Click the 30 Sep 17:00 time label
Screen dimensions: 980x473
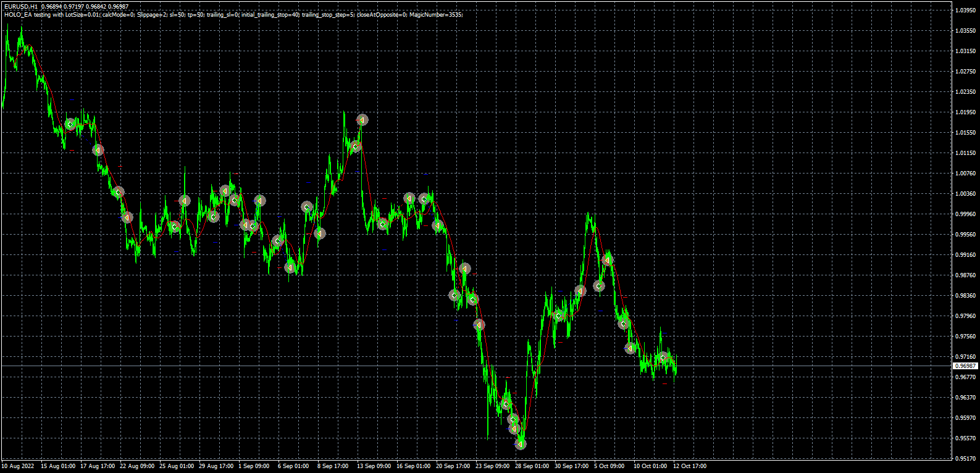(572, 466)
